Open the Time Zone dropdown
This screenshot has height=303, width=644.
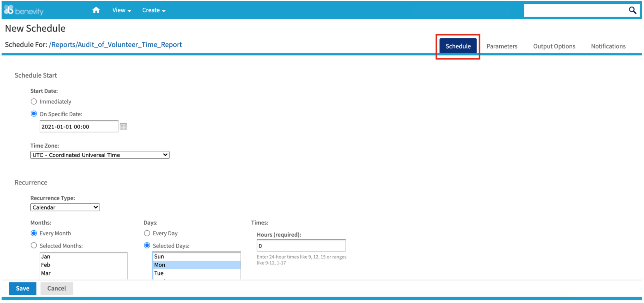click(x=100, y=155)
